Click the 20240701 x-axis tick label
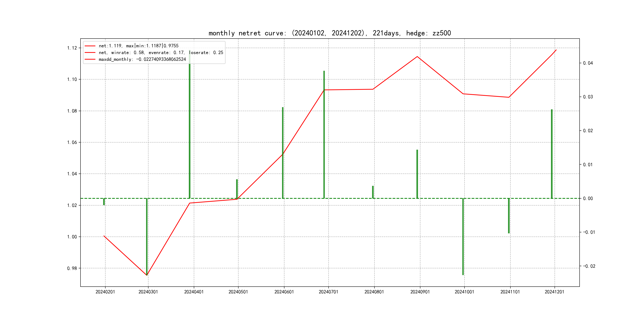The height and width of the screenshot is (322, 644). coord(328,292)
